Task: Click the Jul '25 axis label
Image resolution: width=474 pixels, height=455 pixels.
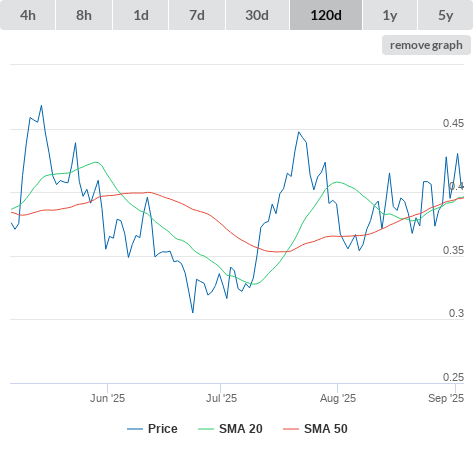Action: [221, 398]
